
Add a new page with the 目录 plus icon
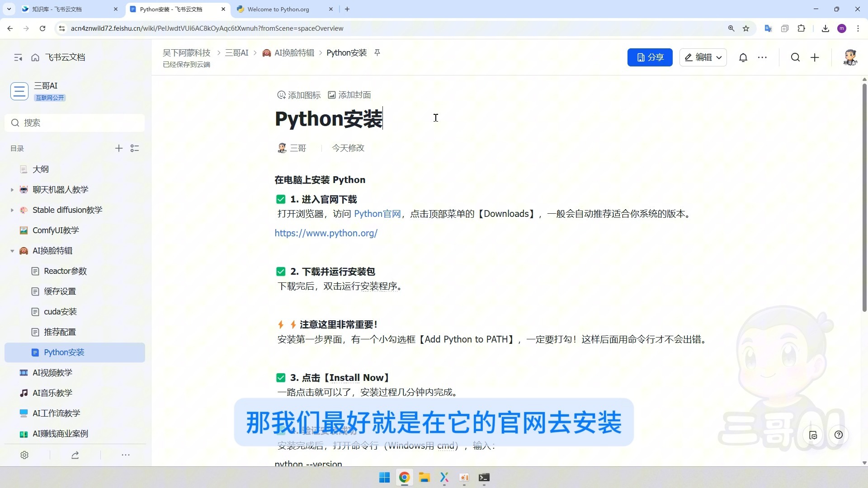[119, 148]
